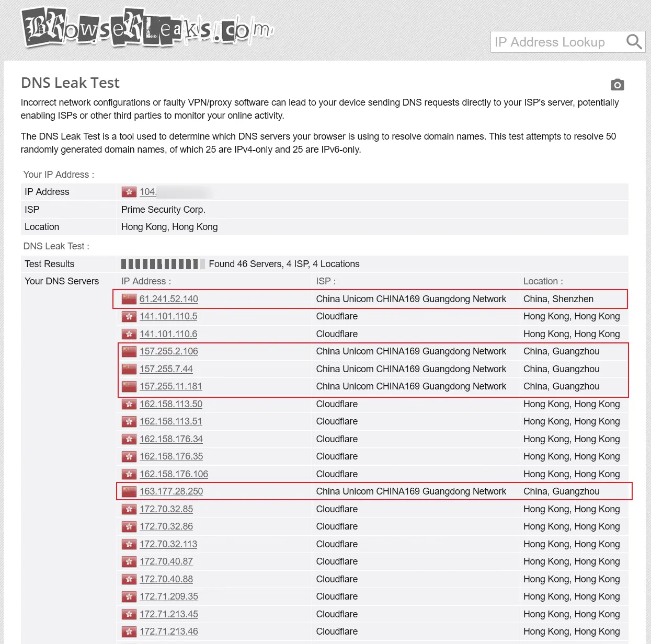Open the 162.158.176.106 server link

click(173, 474)
